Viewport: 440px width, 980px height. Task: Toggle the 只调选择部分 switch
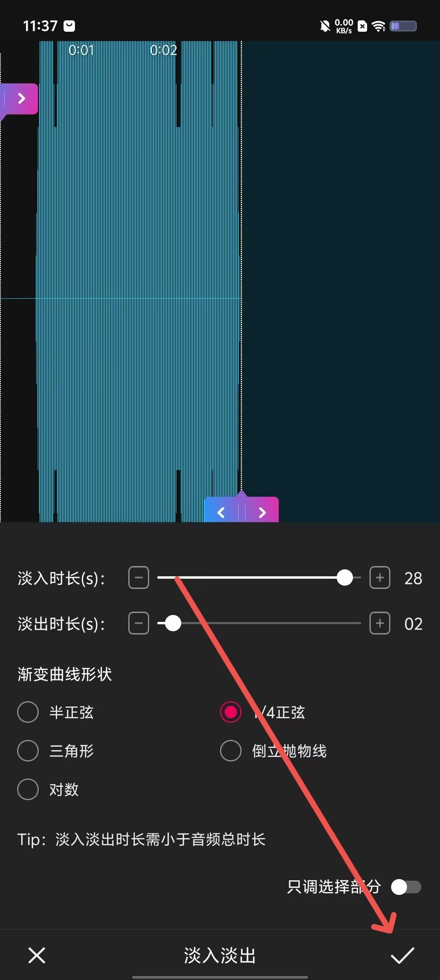[x=406, y=886]
